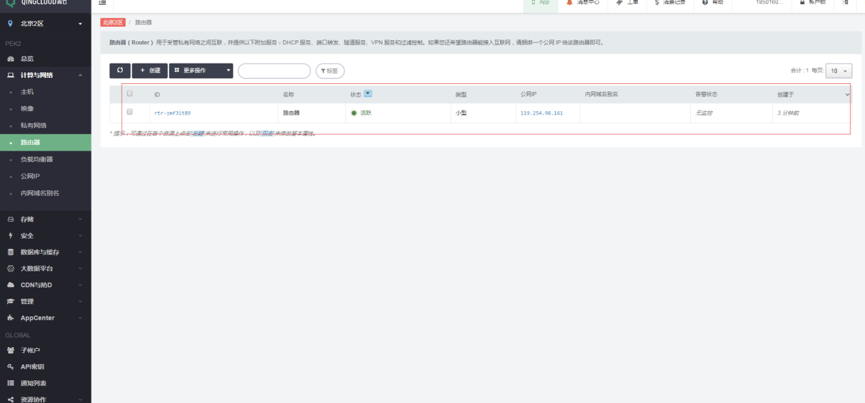This screenshot has height=403, width=865.
Task: Click the sidebar collapse hamburger icon
Action: tap(103, 3)
